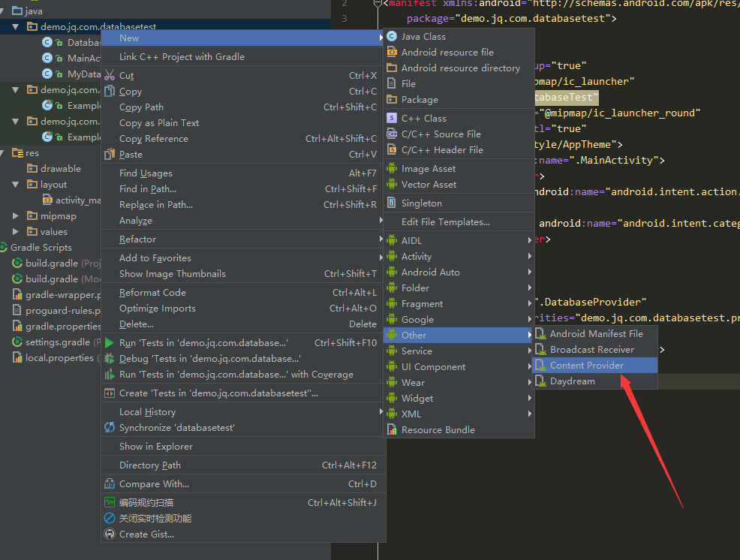740x560 pixels.
Task: Click the Compare With icon
Action: click(110, 484)
